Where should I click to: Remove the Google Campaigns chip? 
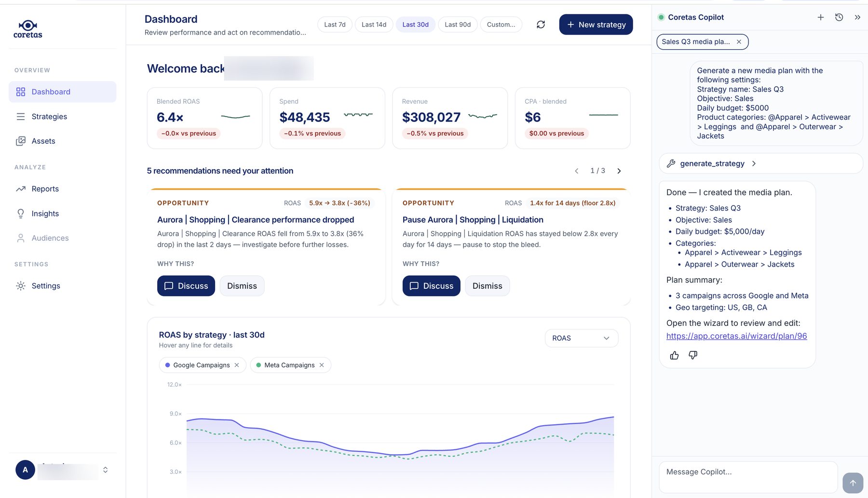[237, 365]
